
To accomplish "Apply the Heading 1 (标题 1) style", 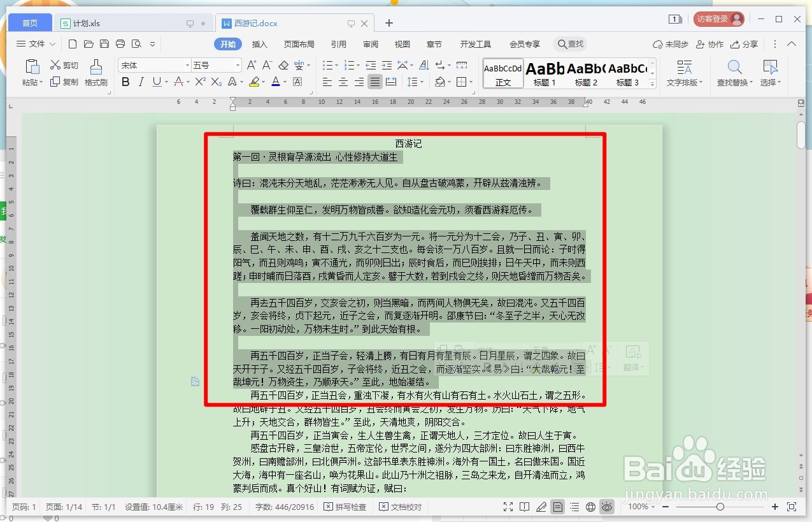I will tap(545, 73).
